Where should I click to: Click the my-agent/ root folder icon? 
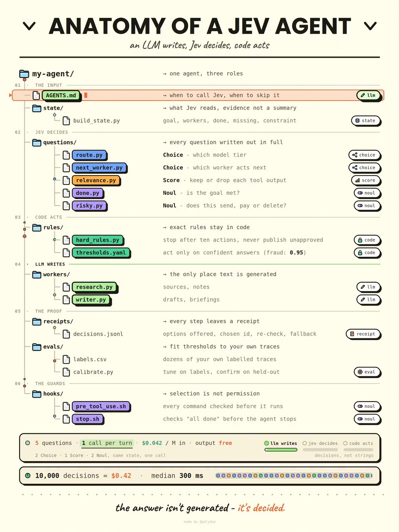[24, 74]
